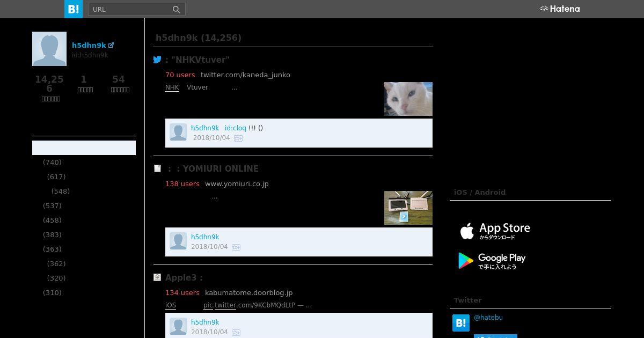Select the tag with (320) count
The height and width of the screenshot is (338, 644).
coord(56,278)
